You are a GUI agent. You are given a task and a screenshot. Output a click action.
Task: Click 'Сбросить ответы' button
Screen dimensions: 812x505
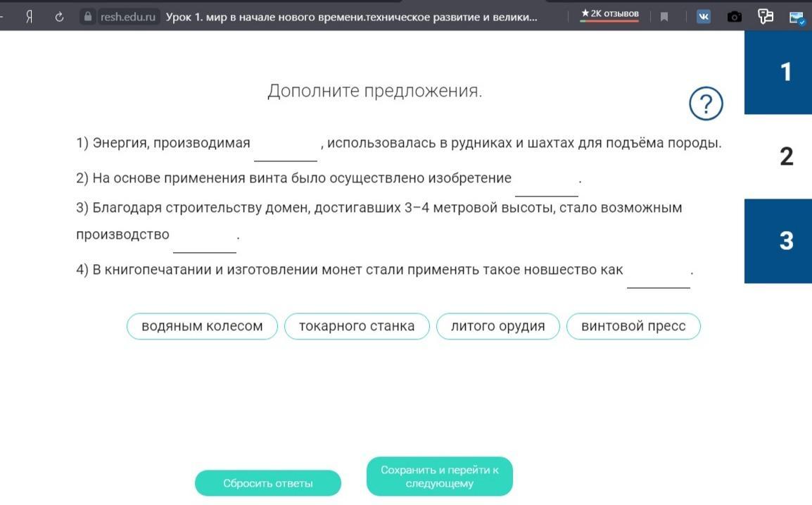point(267,482)
